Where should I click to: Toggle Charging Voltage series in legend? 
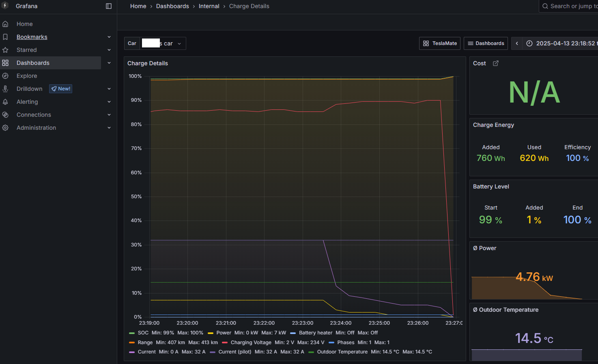(251, 343)
